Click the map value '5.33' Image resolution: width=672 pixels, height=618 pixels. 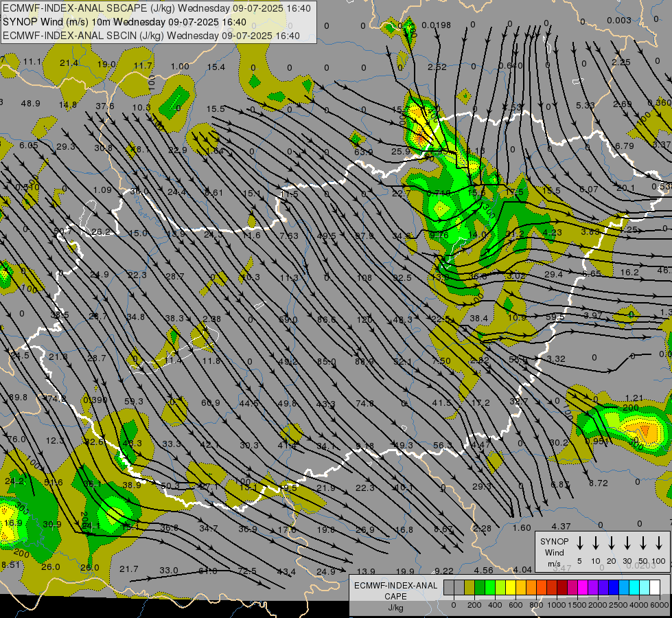coord(585,106)
